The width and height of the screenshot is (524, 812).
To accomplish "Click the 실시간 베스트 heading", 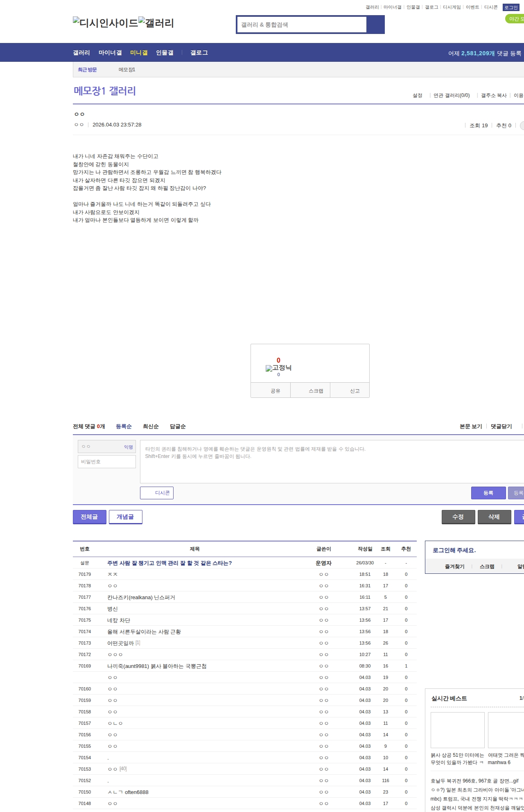I will [449, 699].
